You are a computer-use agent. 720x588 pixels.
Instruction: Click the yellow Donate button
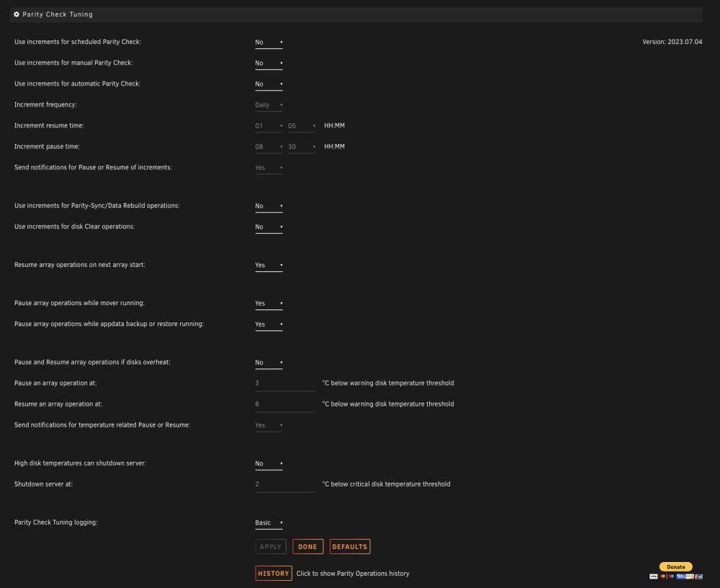[x=676, y=567]
